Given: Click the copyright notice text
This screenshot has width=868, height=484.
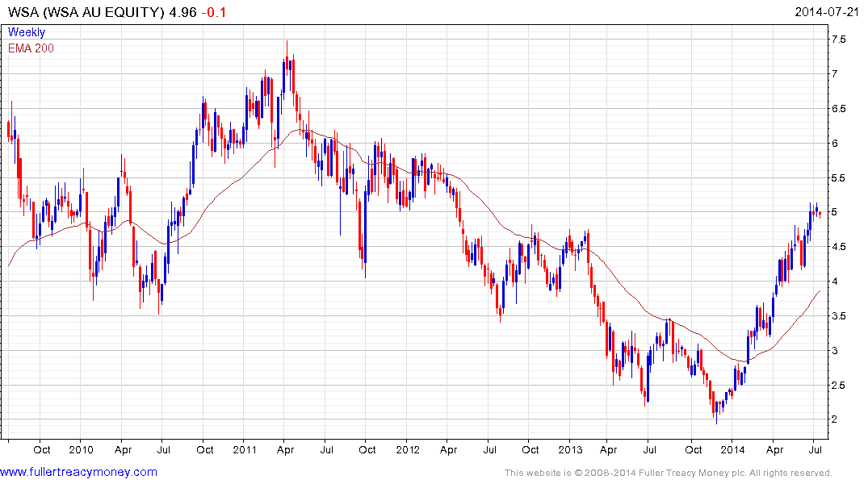Looking at the screenshot, I should pos(669,473).
